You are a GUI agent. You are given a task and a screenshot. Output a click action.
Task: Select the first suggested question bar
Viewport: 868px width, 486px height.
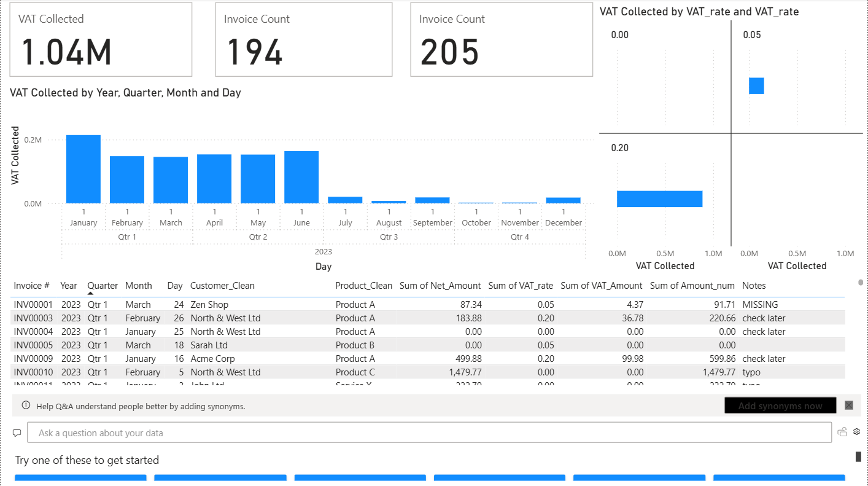pos(80,478)
